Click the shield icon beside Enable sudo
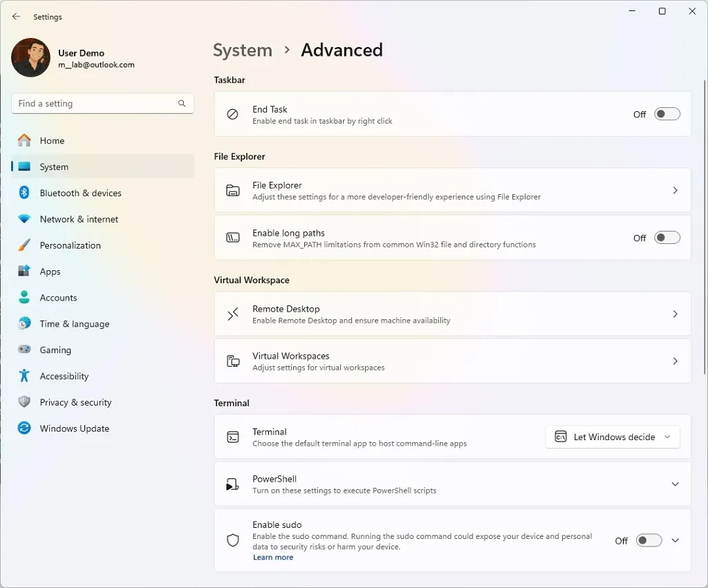The width and height of the screenshot is (708, 588). click(232, 540)
